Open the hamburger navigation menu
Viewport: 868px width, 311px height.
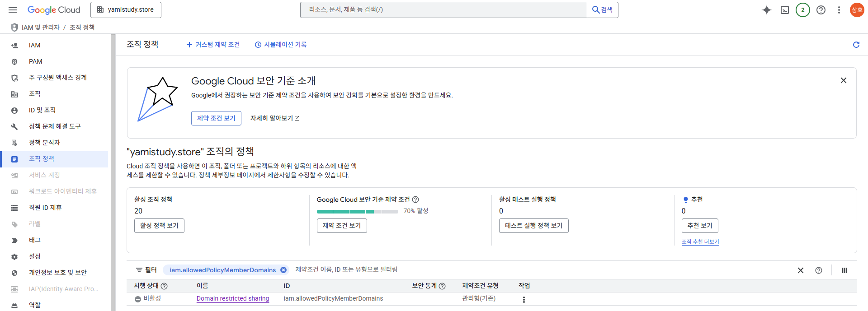coord(13,9)
